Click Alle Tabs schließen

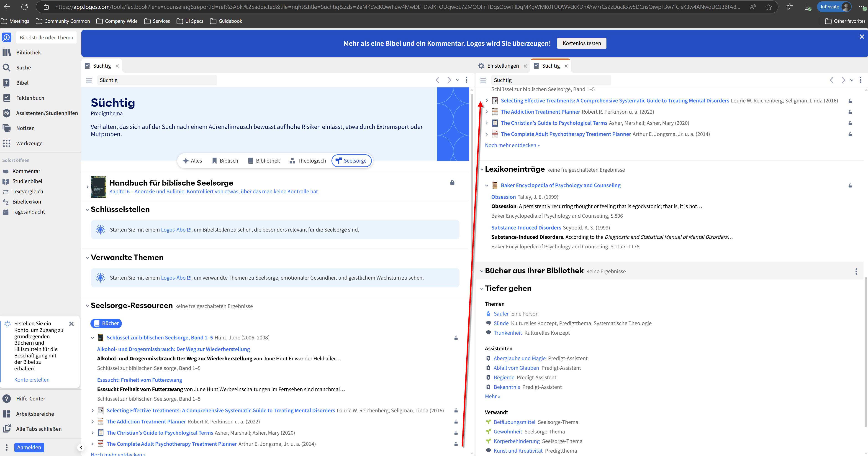click(x=39, y=429)
